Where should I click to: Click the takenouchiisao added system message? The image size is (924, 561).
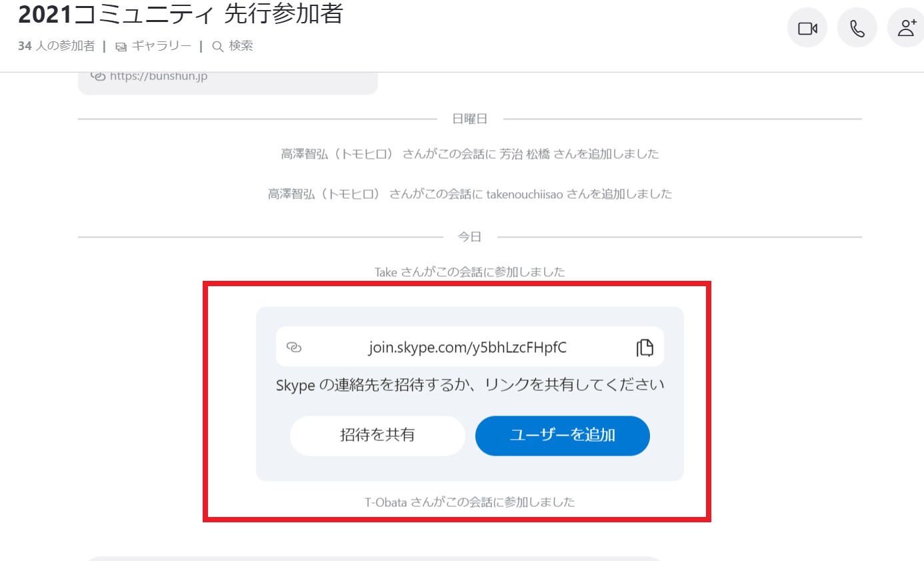coord(470,194)
